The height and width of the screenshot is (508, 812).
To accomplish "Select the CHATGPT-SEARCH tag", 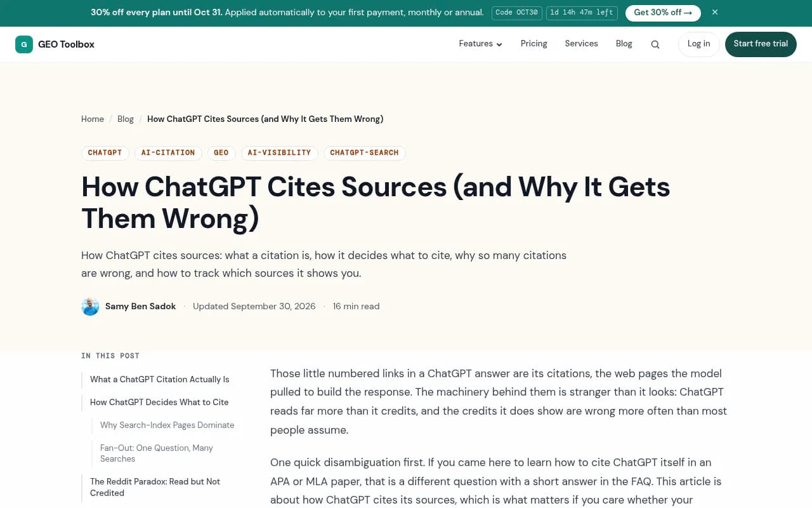I will (x=365, y=153).
